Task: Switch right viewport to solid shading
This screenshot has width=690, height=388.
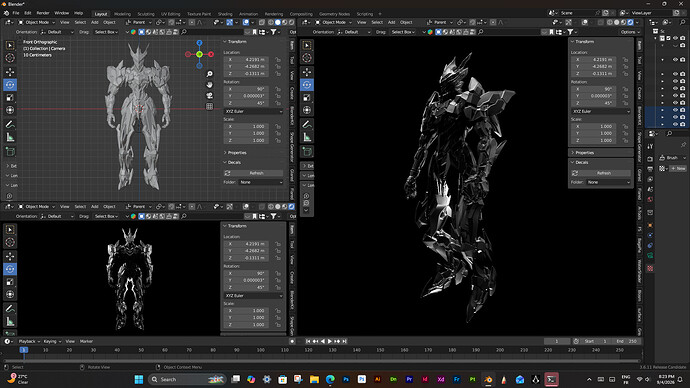Action: 617,22
